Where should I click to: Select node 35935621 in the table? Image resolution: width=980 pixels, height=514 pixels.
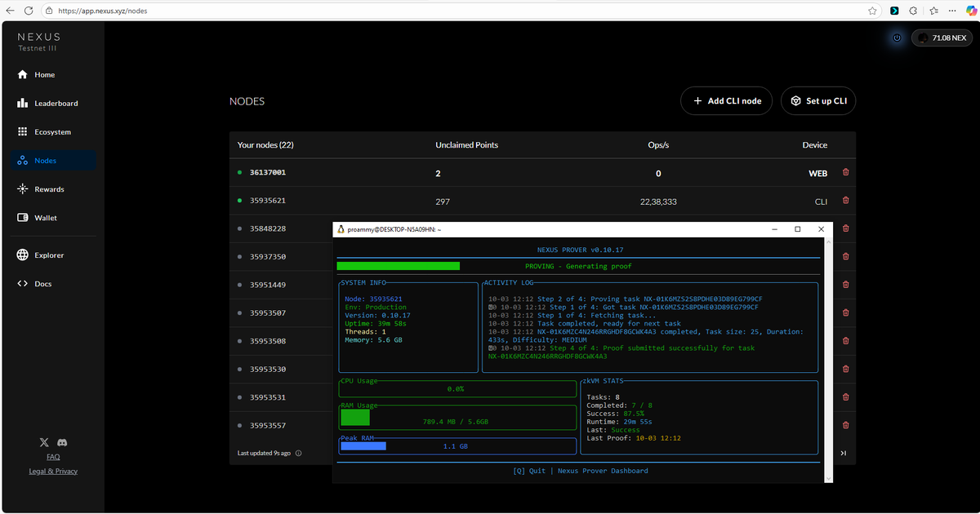tap(268, 201)
